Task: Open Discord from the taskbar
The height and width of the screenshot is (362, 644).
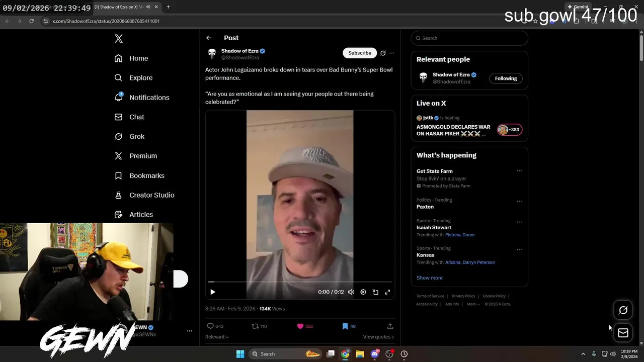Action: tap(374, 354)
